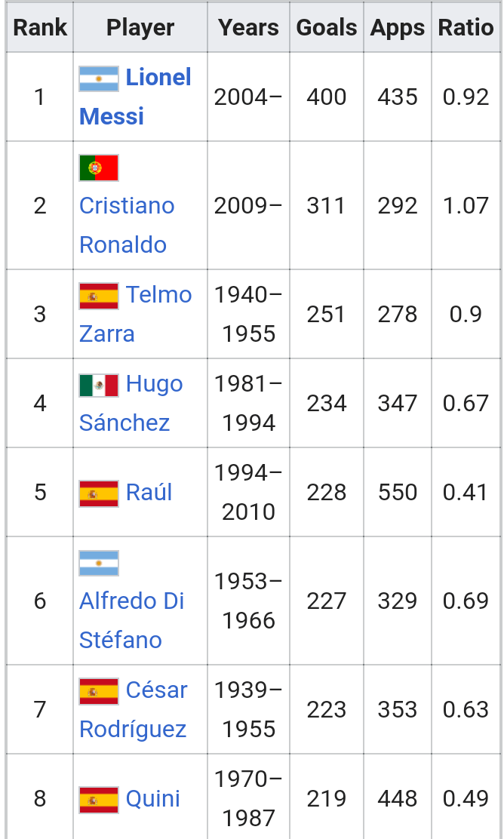Click the Spain flag beside César Rodríguez

pos(98,692)
